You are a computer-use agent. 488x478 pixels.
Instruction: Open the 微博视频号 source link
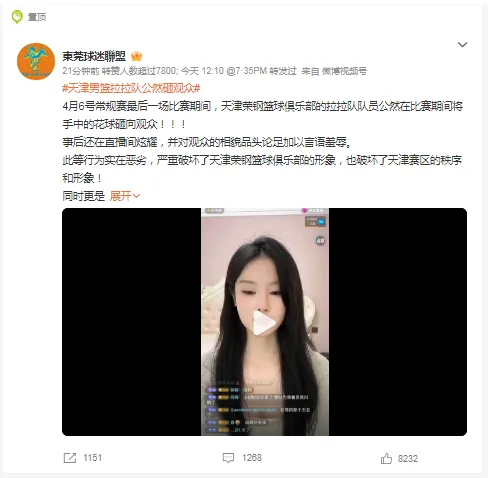[344, 71]
